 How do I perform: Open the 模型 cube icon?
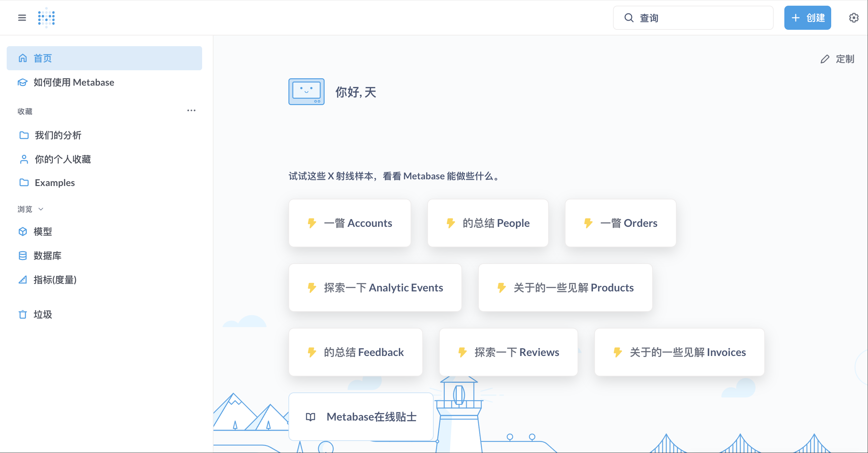tap(22, 232)
